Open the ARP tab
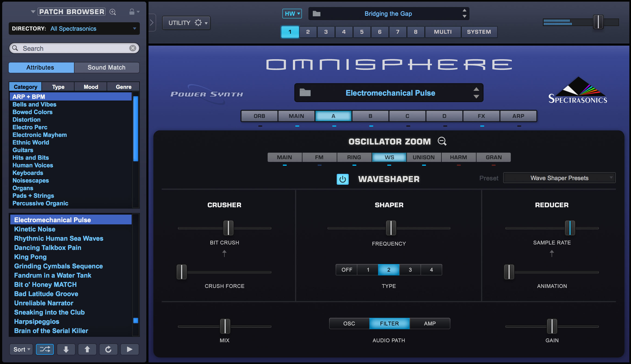 pos(518,116)
